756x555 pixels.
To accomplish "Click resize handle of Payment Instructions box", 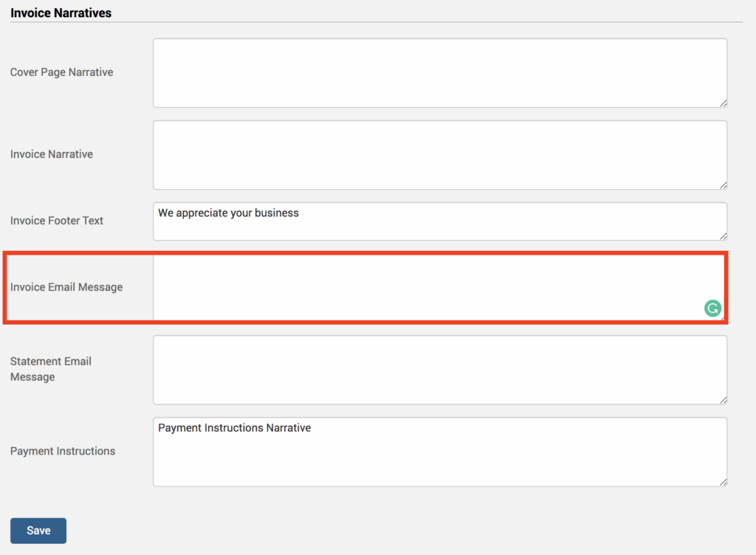I will (x=723, y=482).
